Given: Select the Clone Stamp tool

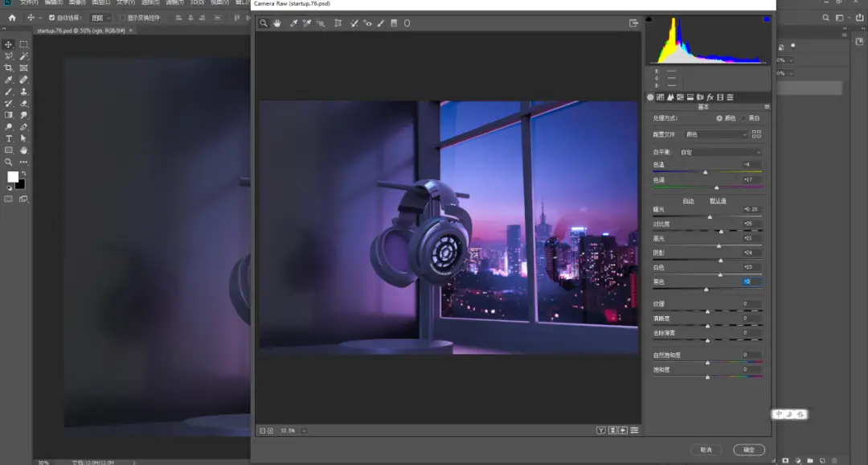Looking at the screenshot, I should 24,92.
